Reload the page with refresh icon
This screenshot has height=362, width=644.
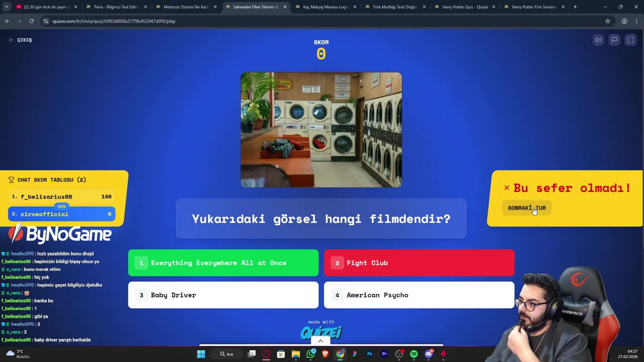tap(31, 21)
